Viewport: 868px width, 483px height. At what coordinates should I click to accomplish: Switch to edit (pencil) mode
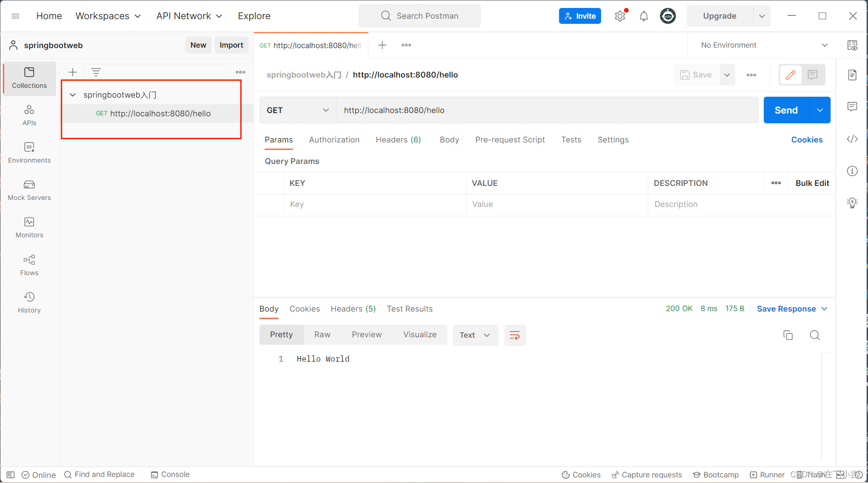(790, 75)
